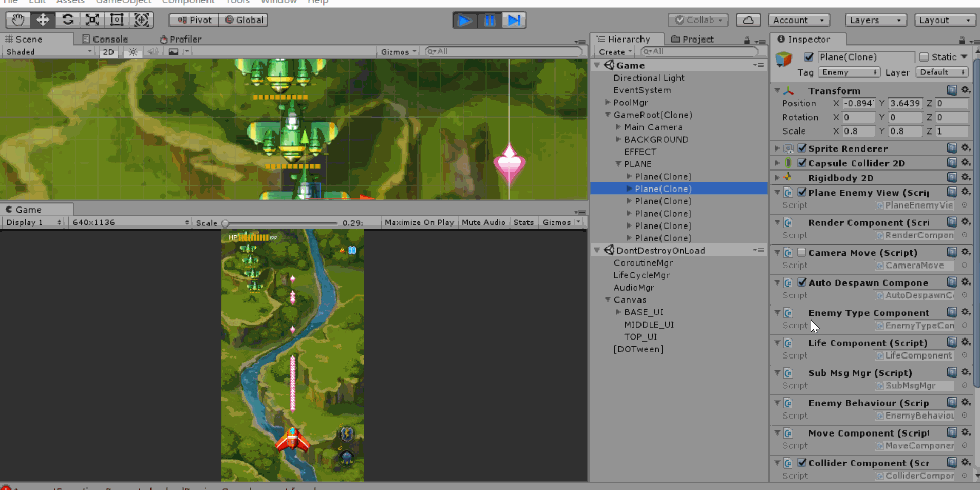Enable the Camera Move script
This screenshot has height=490, width=980.
pyautogui.click(x=802, y=252)
